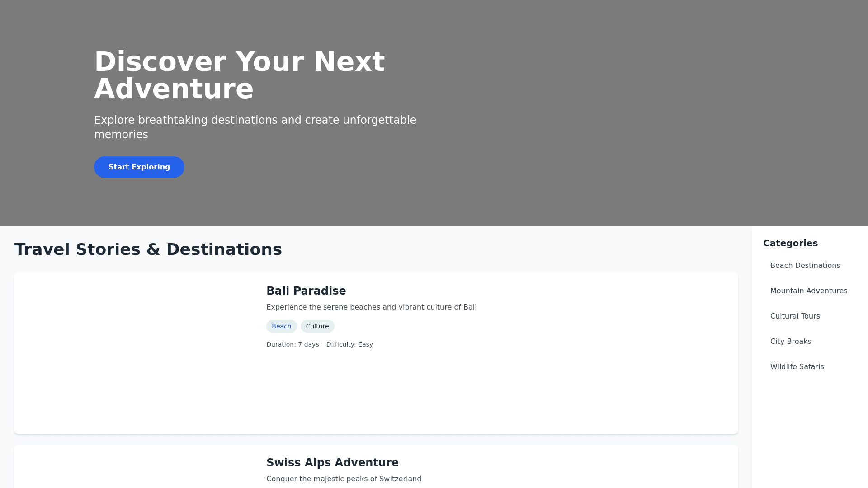Click the Discover Your Next Adventure headline
Screen dimensions: 868x488
(239, 75)
